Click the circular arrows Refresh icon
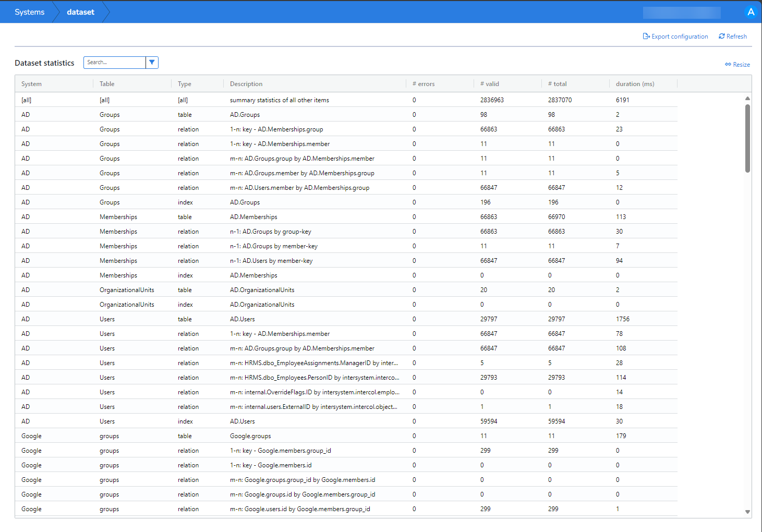The height and width of the screenshot is (532, 762). [x=722, y=36]
